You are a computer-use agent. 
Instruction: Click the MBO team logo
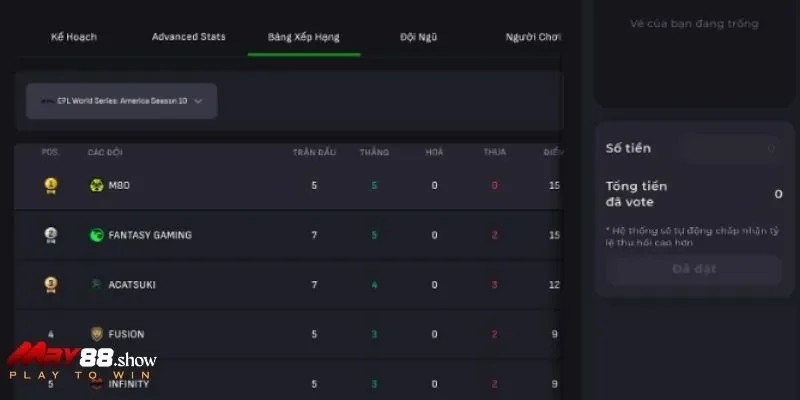[97, 185]
